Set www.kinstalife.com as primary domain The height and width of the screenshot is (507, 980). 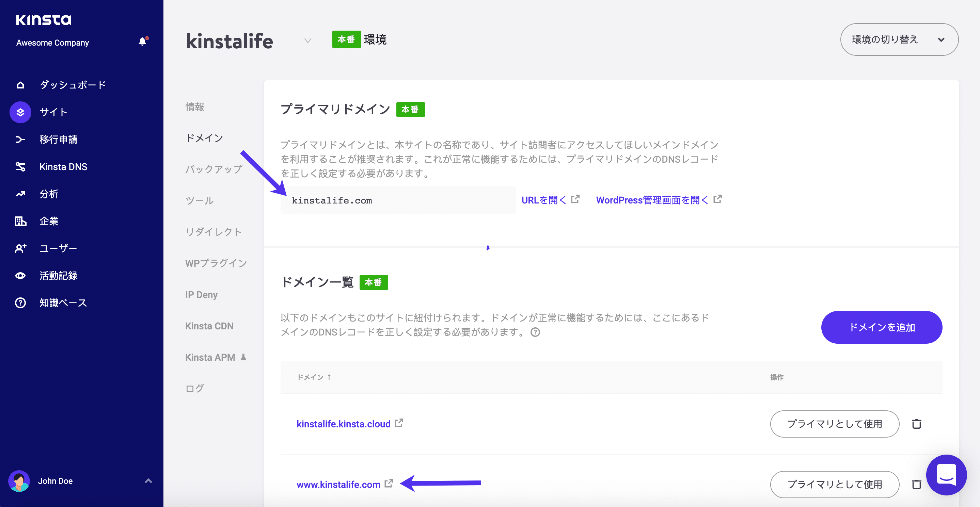tap(835, 485)
